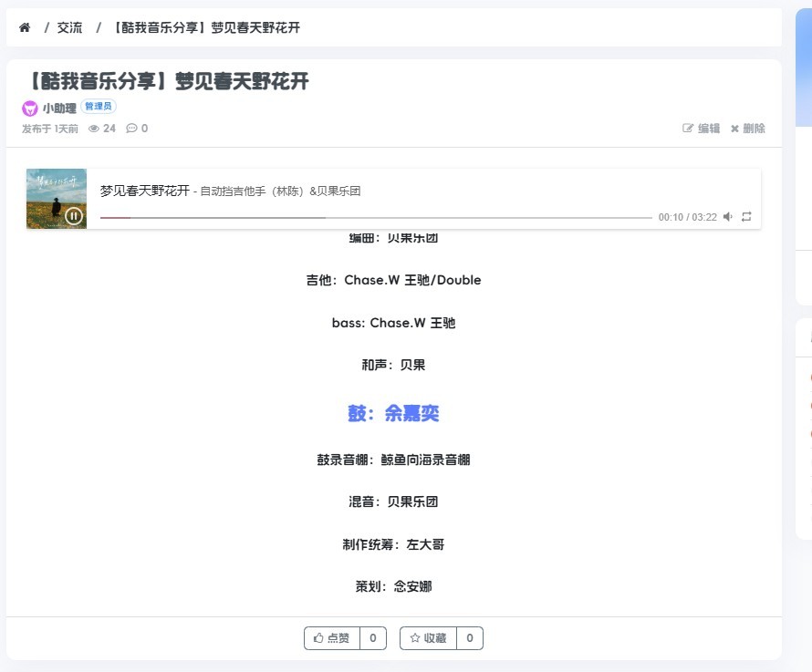Pause the song using the cover button
This screenshot has width=812, height=672.
74,215
